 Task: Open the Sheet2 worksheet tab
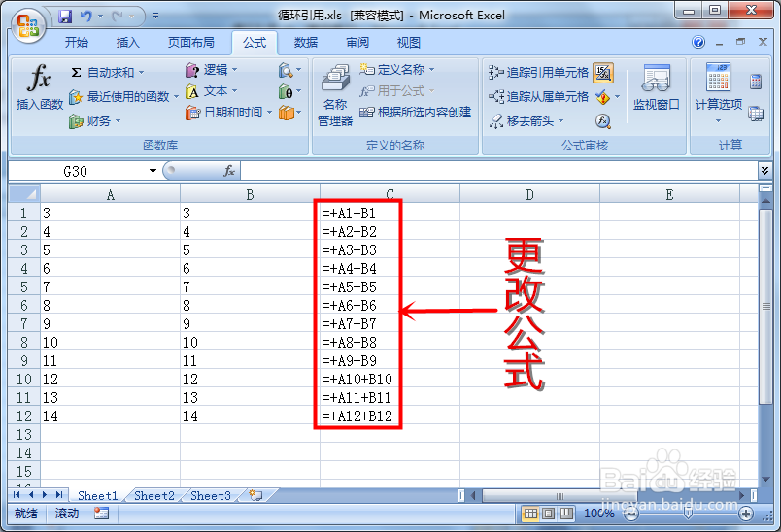click(154, 496)
